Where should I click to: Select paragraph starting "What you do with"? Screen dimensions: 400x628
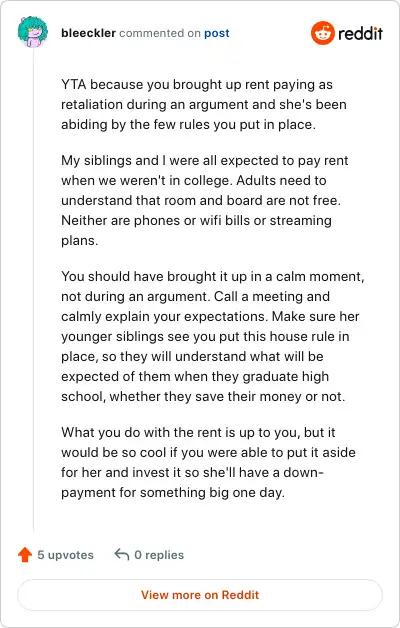click(x=208, y=462)
